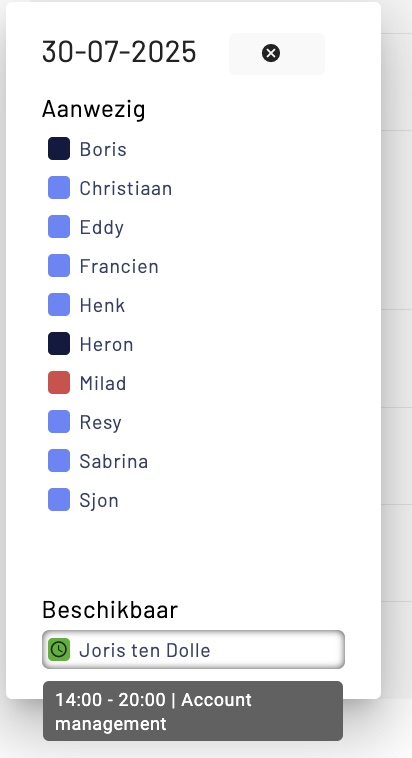Click the name Milad

103,383
